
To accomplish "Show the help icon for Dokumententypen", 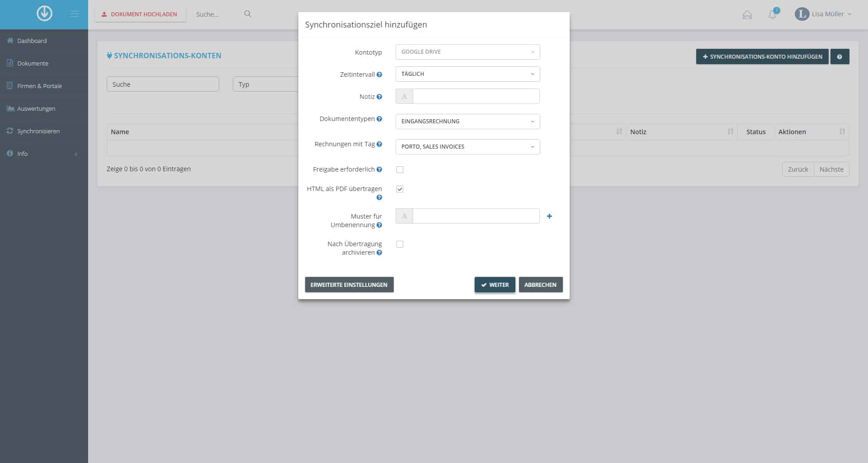I will click(x=379, y=119).
